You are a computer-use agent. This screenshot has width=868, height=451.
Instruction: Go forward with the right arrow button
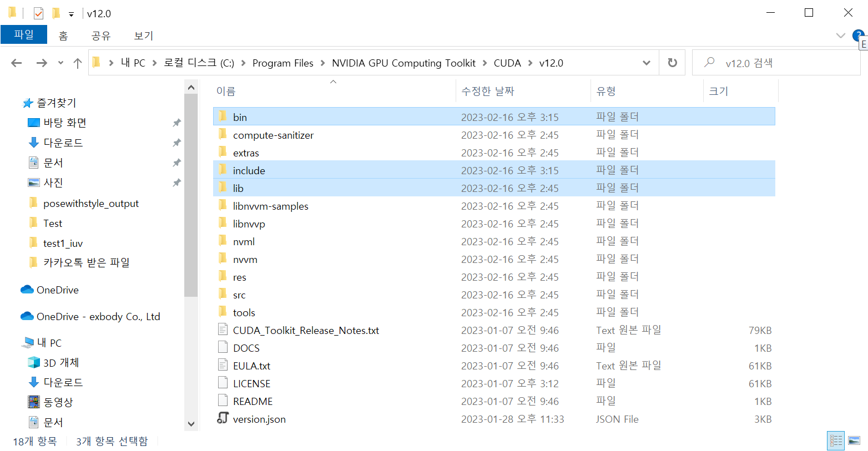[42, 63]
